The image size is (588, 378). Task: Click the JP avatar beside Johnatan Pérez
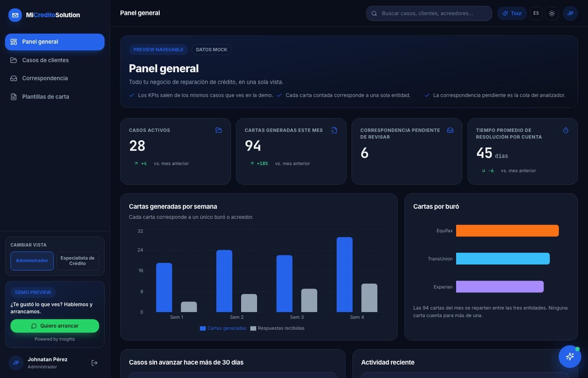(x=16, y=363)
